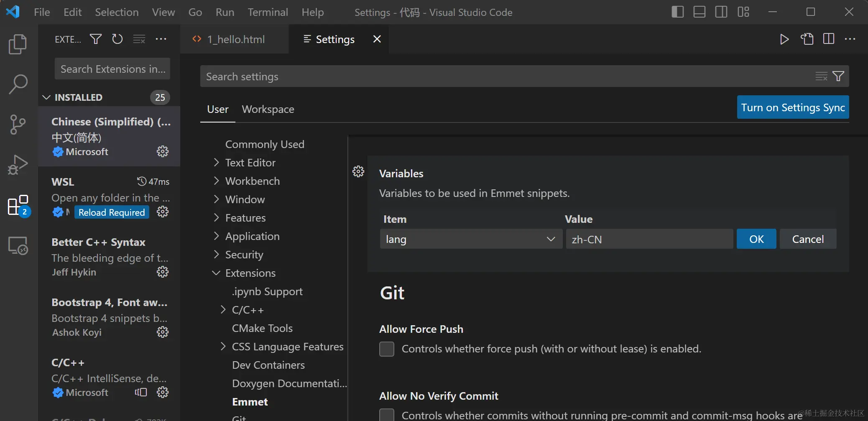868x421 pixels.
Task: Open the Search view in activity bar
Action: tap(18, 84)
